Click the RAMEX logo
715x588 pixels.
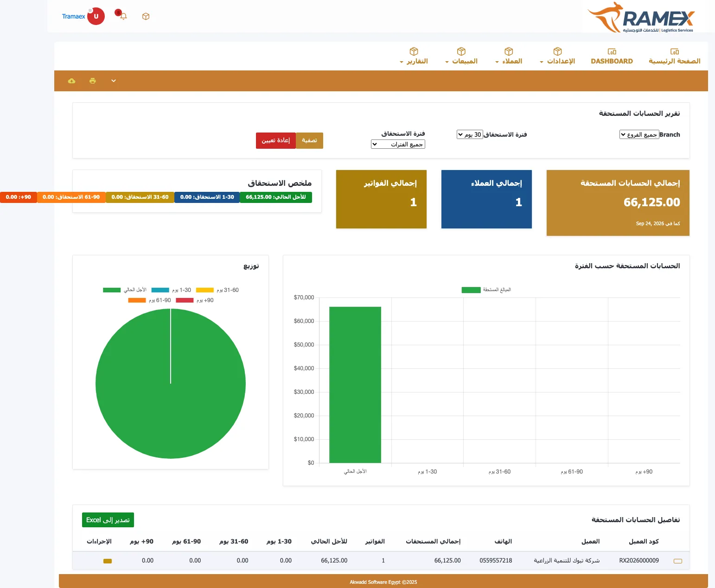pos(640,18)
